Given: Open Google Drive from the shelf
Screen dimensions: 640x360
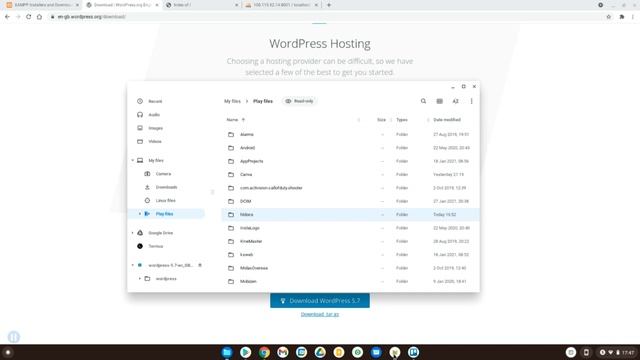Looking at the screenshot, I should click(320, 352).
